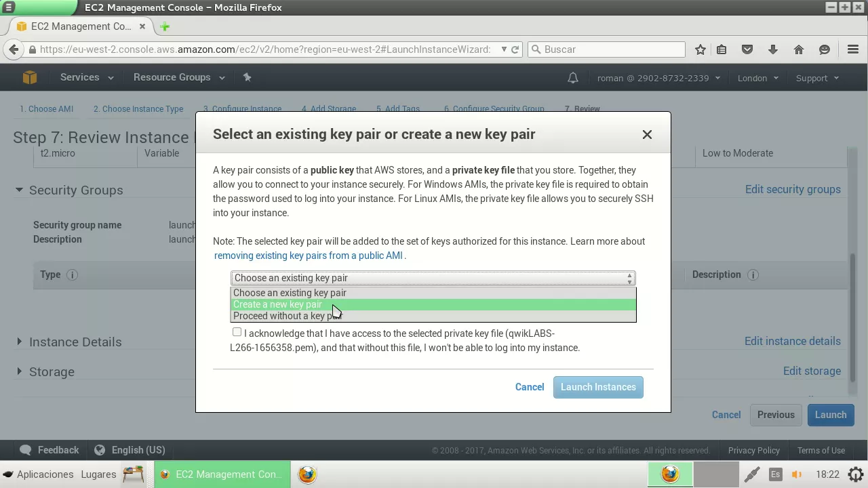This screenshot has height=488, width=868.
Task: Select 'Proceed without a key pair' option
Action: point(433,316)
